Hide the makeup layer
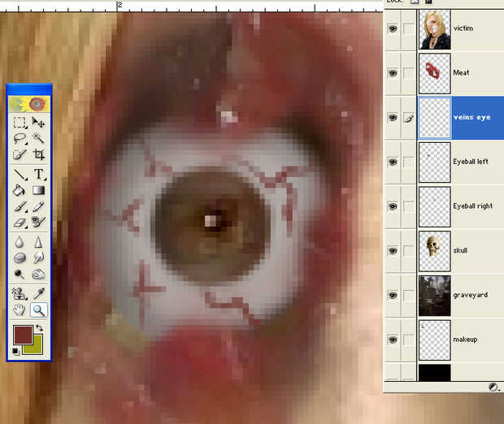The height and width of the screenshot is (424, 504). 392,340
